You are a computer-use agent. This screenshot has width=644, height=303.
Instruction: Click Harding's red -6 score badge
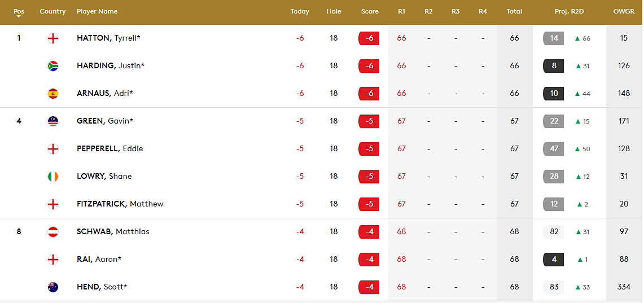pos(369,66)
